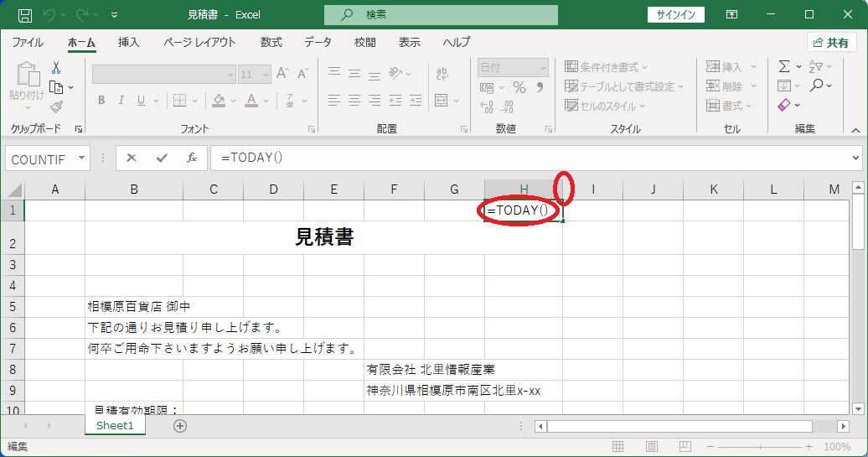This screenshot has width=868, height=457.
Task: Click the find and select magnifier
Action: tap(816, 86)
